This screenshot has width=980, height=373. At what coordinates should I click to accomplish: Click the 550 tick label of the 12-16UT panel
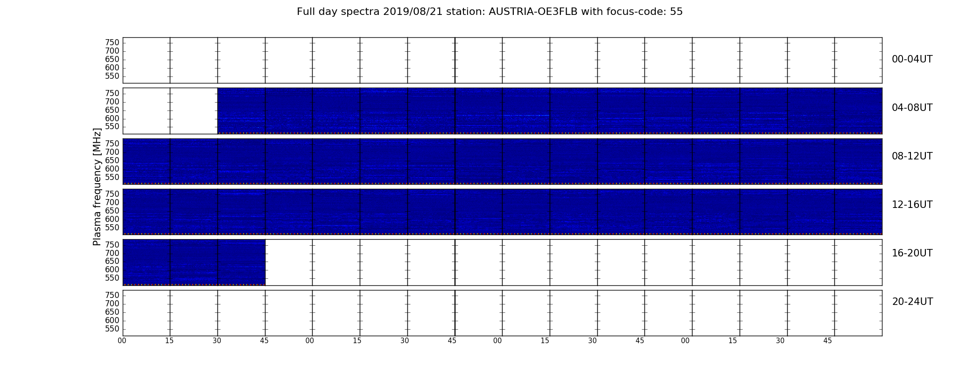[112, 228]
